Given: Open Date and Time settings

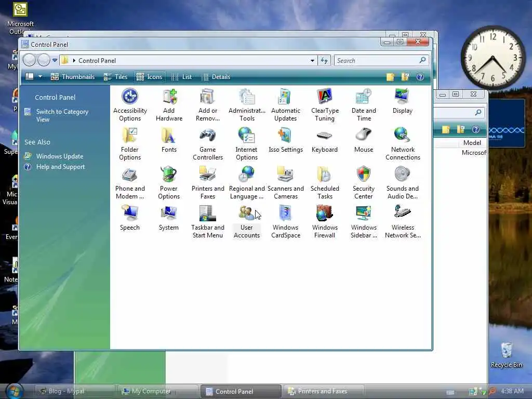Looking at the screenshot, I should (x=364, y=104).
